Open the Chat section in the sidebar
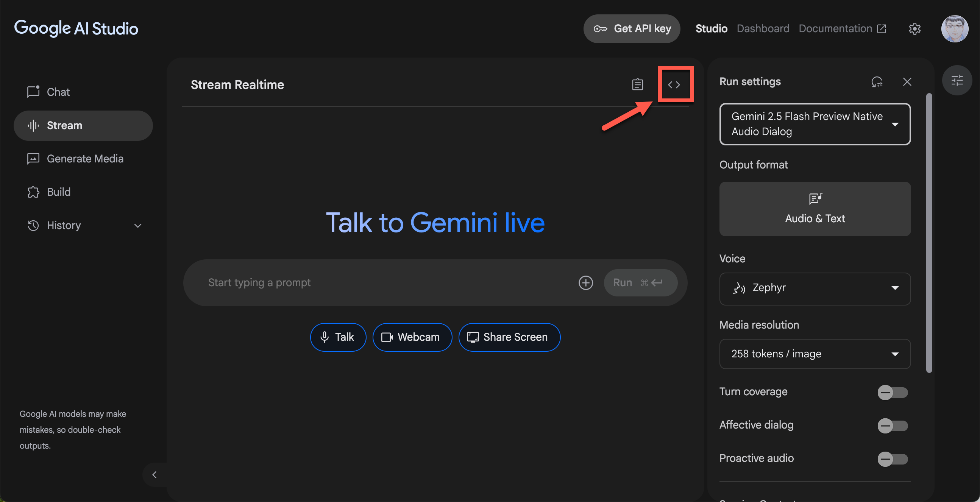This screenshot has width=980, height=502. tap(58, 92)
